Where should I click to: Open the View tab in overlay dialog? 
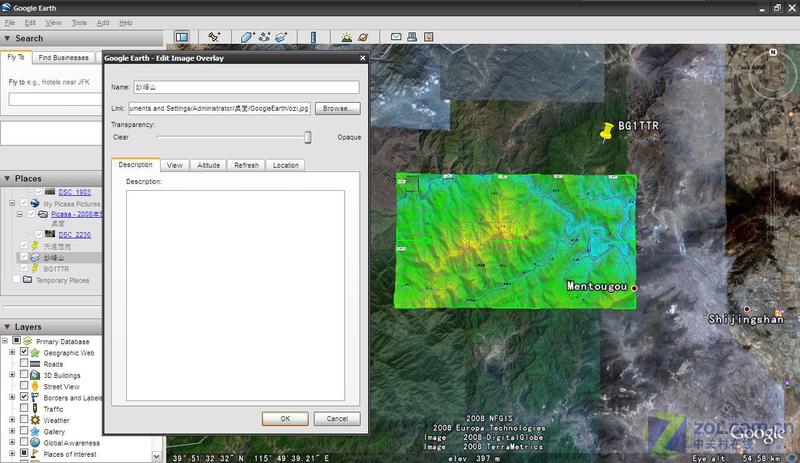click(x=174, y=165)
